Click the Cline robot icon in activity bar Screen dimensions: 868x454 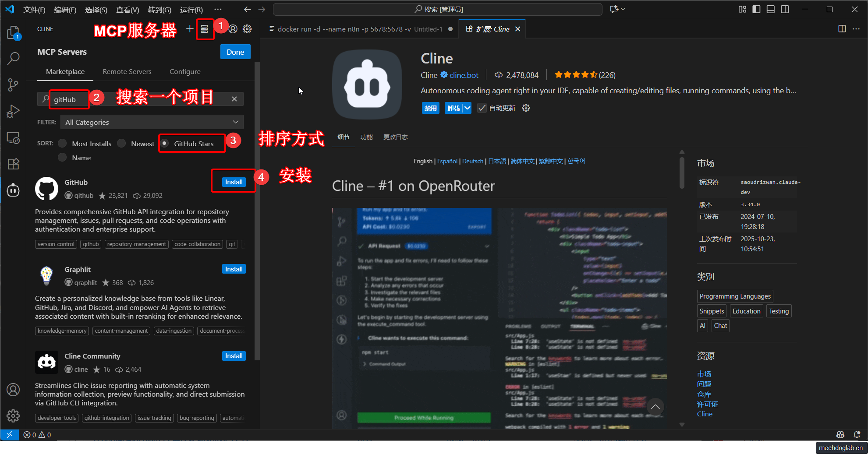point(13,190)
